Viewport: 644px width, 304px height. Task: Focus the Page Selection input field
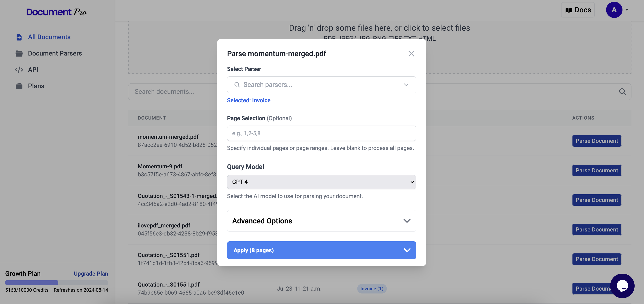[321, 133]
